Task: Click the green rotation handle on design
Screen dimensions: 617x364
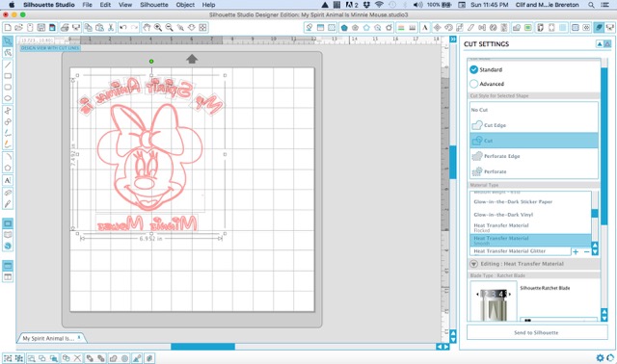Action: [151, 62]
